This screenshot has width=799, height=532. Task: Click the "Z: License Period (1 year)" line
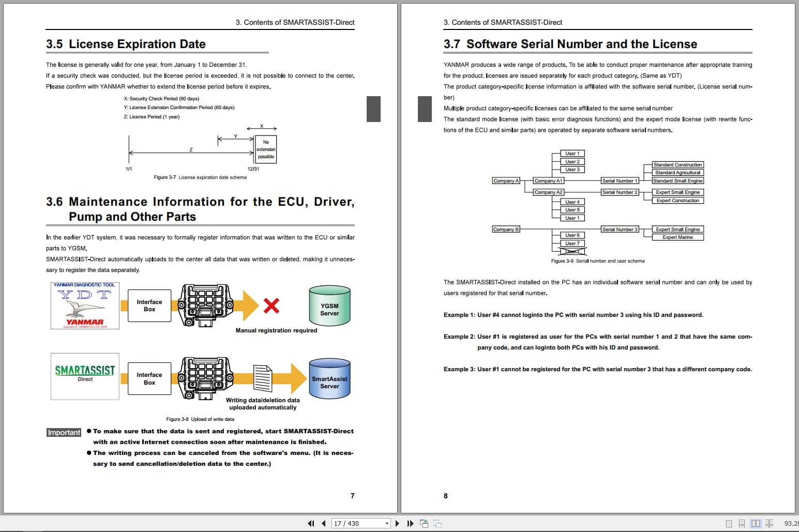[152, 117]
